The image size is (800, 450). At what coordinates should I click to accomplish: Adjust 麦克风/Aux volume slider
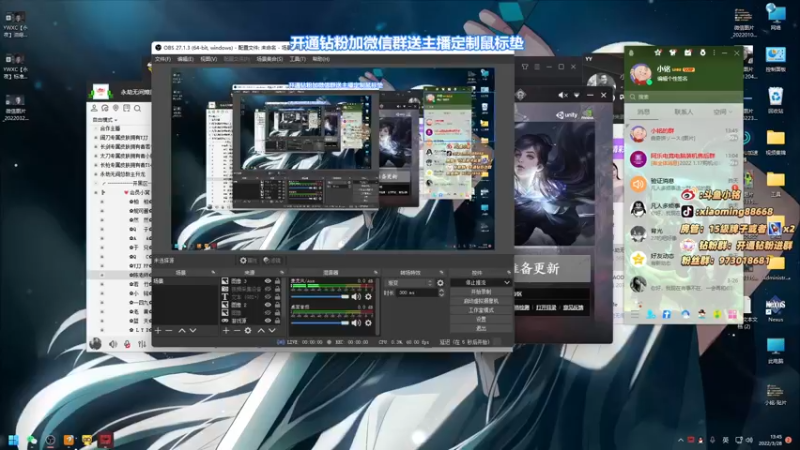(319, 296)
